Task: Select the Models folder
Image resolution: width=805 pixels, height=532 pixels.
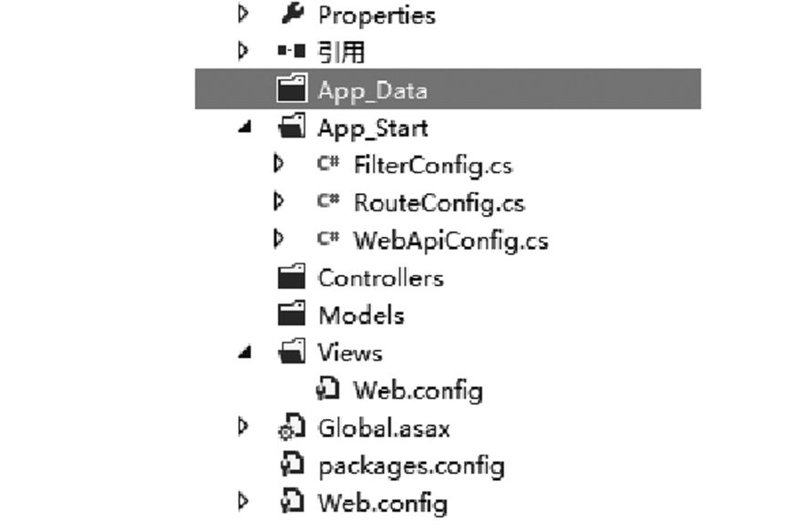Action: 360,315
